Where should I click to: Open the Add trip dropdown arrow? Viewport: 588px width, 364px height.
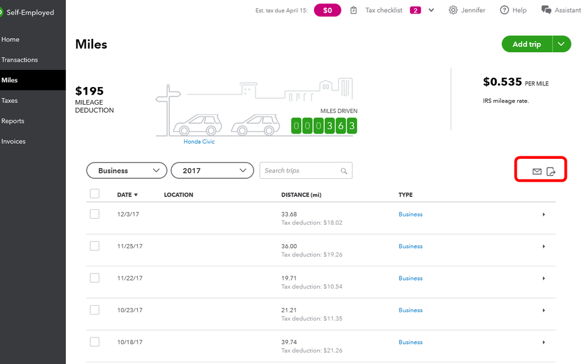pyautogui.click(x=562, y=44)
